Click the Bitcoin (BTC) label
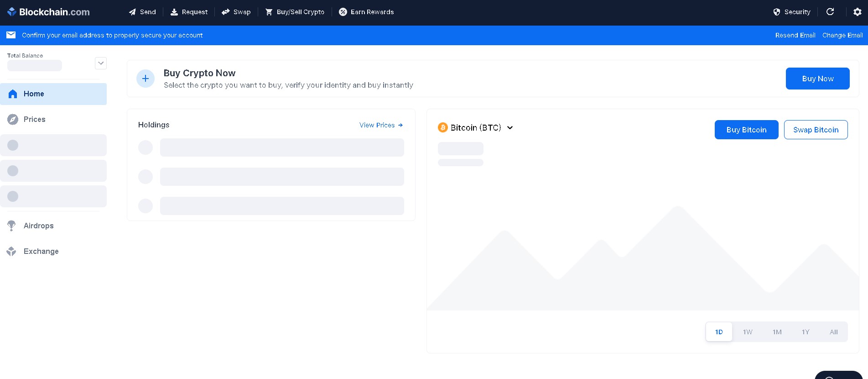Screen dimensions: 868x379 pyautogui.click(x=476, y=128)
